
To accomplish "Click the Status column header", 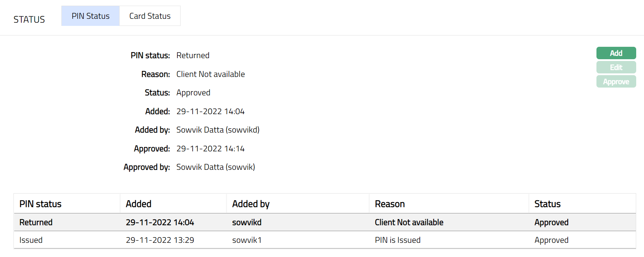I will (547, 204).
